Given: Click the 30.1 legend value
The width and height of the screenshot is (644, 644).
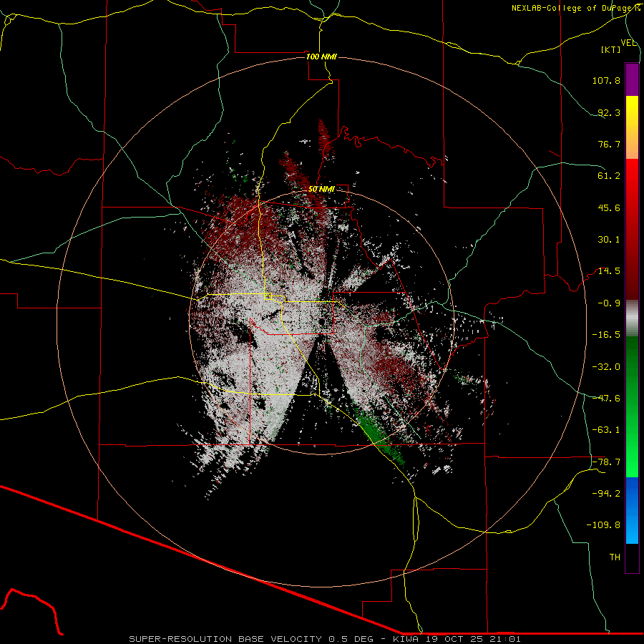Looking at the screenshot, I should click(x=609, y=240).
